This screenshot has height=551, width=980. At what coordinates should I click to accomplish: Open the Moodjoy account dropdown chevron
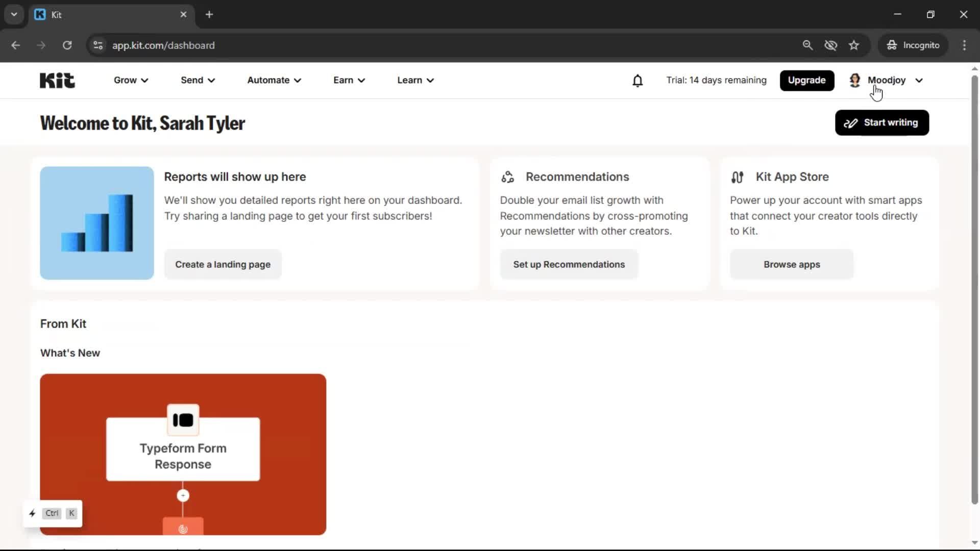click(919, 80)
